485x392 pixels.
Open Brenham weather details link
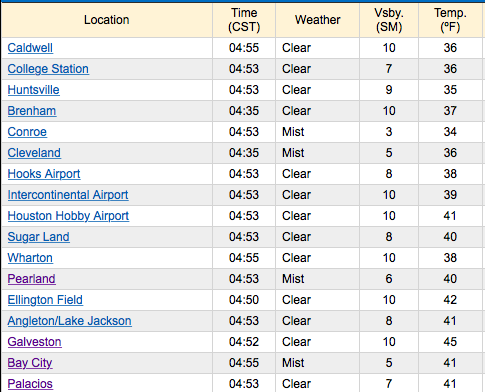pyautogui.click(x=32, y=111)
